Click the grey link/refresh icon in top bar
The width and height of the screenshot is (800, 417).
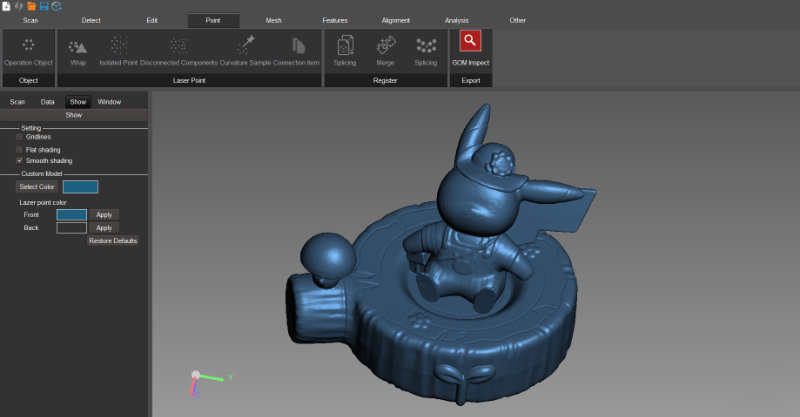19,6
